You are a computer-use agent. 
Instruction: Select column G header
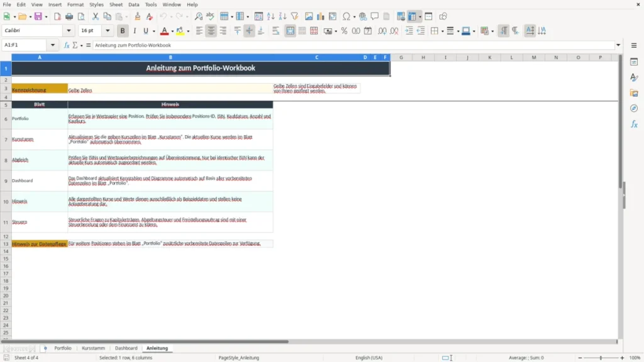pyautogui.click(x=401, y=57)
